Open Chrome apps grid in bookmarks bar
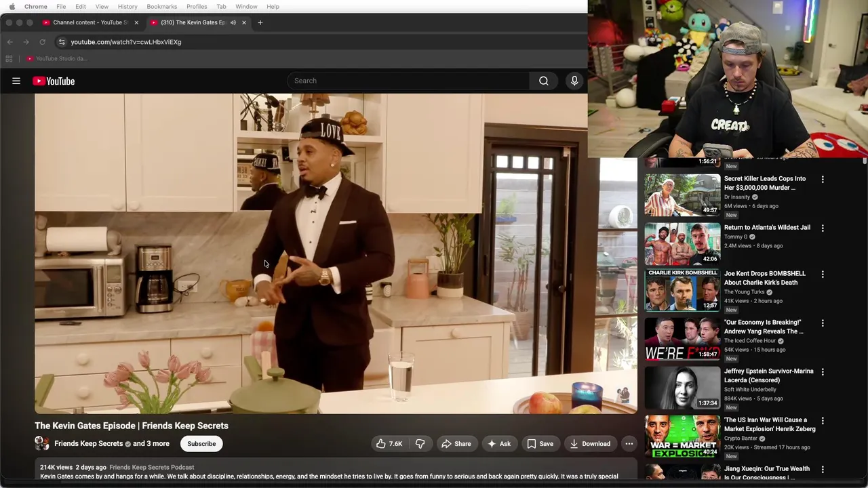868x488 pixels. pyautogui.click(x=9, y=58)
